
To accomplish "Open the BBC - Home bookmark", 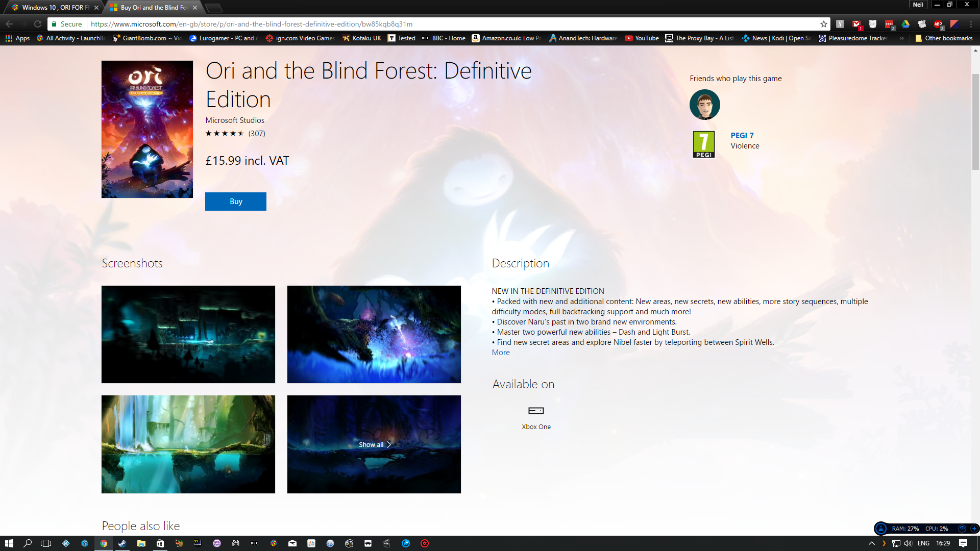I will pos(443,38).
